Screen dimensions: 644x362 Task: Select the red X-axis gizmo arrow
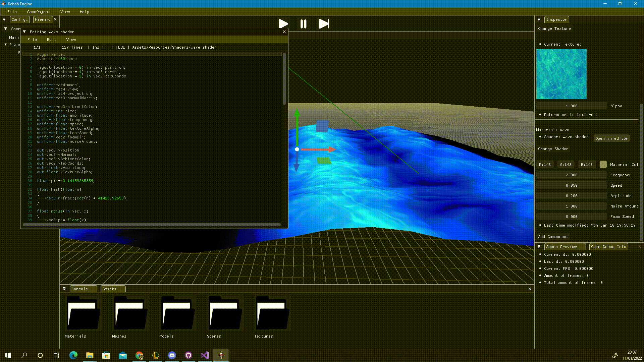[x=318, y=149]
